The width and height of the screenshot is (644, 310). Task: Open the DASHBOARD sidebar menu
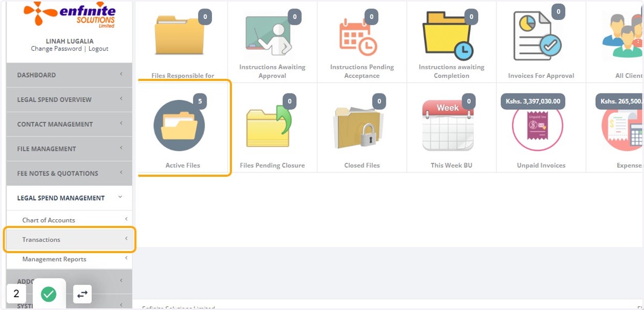click(x=69, y=75)
